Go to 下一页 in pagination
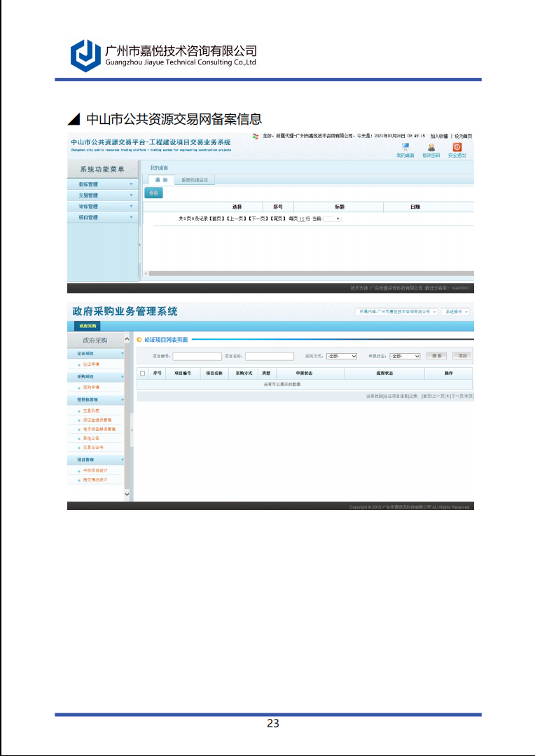The height and width of the screenshot is (756, 535). [258, 219]
